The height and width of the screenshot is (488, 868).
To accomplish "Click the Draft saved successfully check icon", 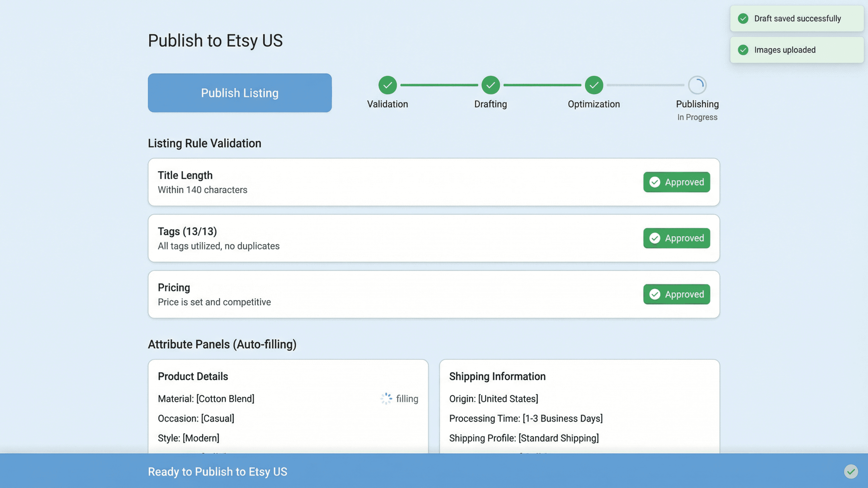I will [x=743, y=19].
